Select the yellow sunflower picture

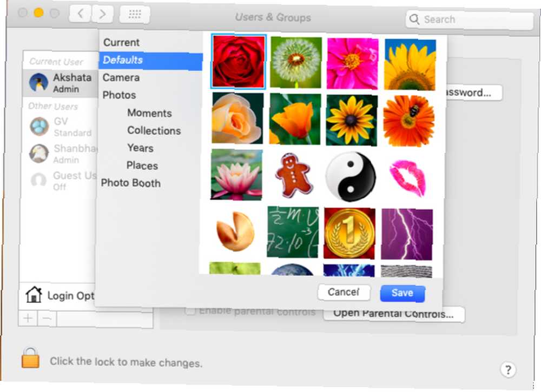(x=410, y=65)
